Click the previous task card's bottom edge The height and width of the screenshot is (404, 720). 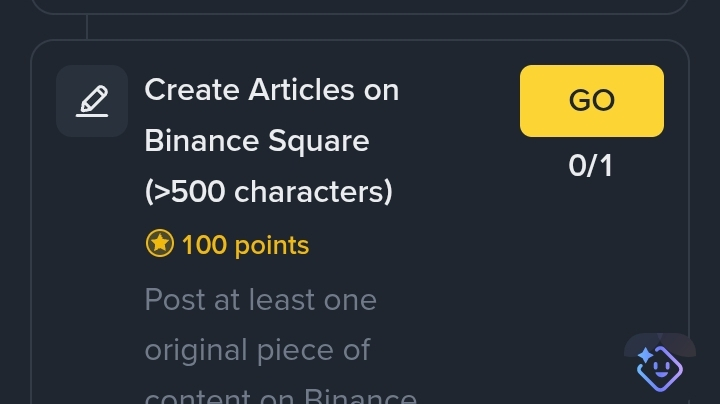(360, 14)
